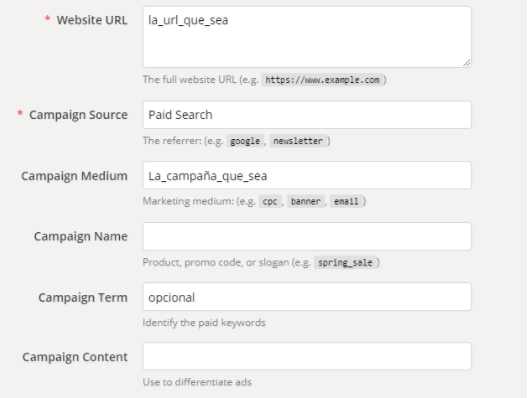Grab the Website URL textarea resize handle

[466, 63]
